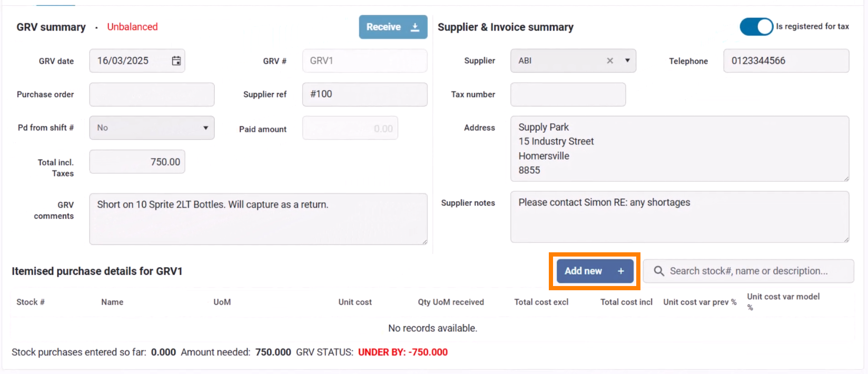Screen dimensions: 868x374
Task: Click the Total incl. Taxes field
Action: 137,162
